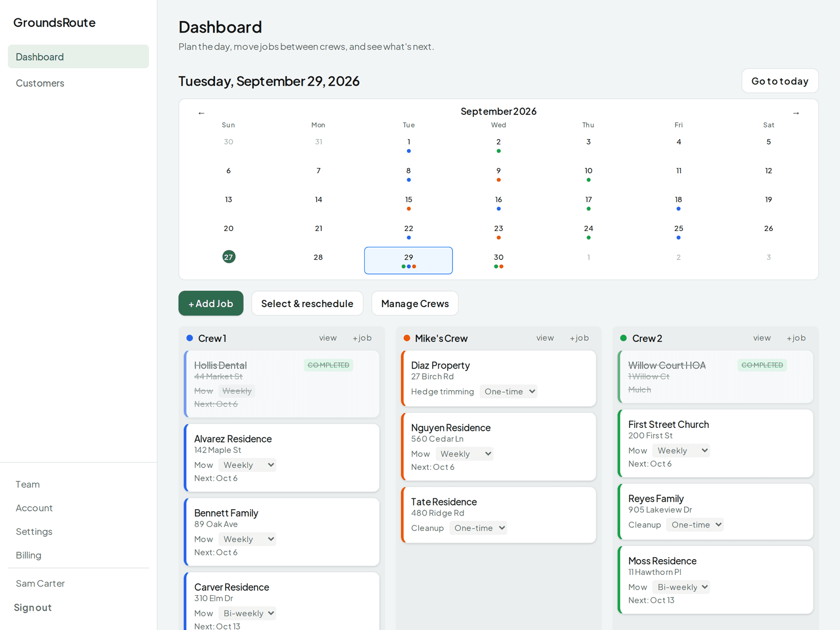
Task: Click the Mike's Crew orange color dot
Action: tap(407, 338)
